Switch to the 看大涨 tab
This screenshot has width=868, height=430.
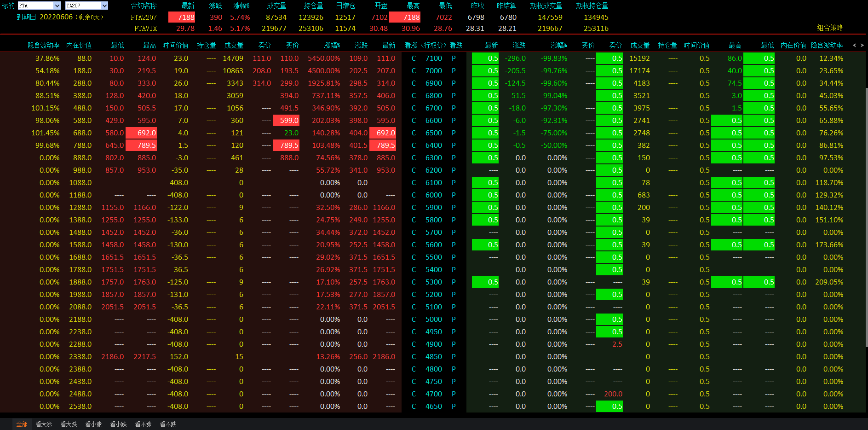(x=44, y=424)
